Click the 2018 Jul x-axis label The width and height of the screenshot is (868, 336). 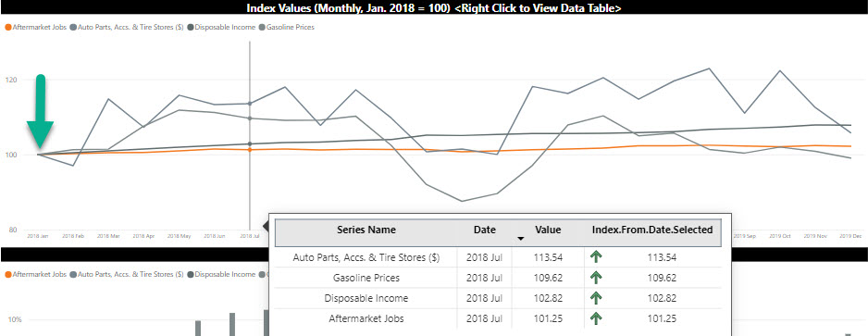click(x=249, y=236)
